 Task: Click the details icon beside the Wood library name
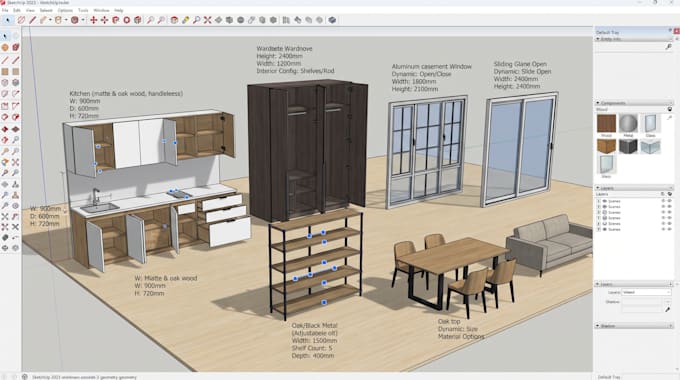click(x=670, y=109)
